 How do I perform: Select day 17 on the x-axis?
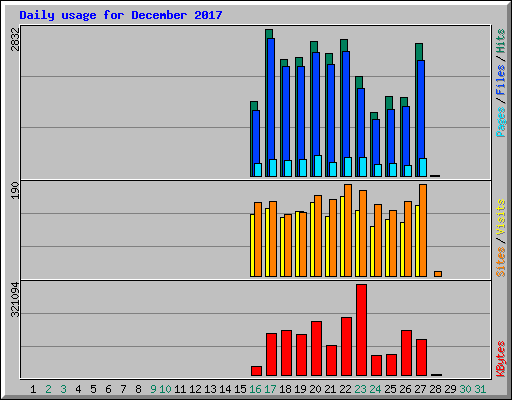[x=270, y=389]
